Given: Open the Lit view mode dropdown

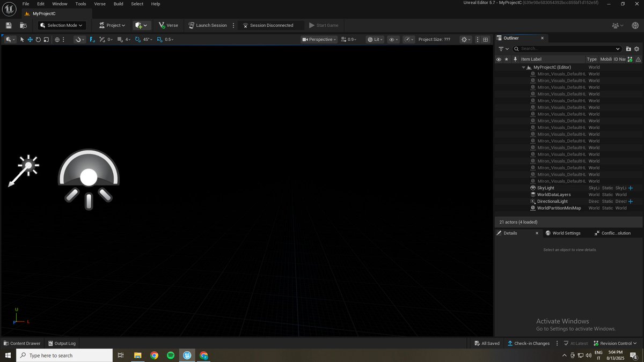Looking at the screenshot, I should (x=375, y=39).
